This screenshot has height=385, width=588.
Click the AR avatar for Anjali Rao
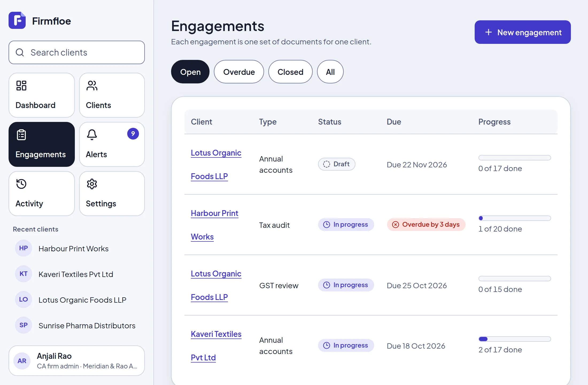point(22,361)
